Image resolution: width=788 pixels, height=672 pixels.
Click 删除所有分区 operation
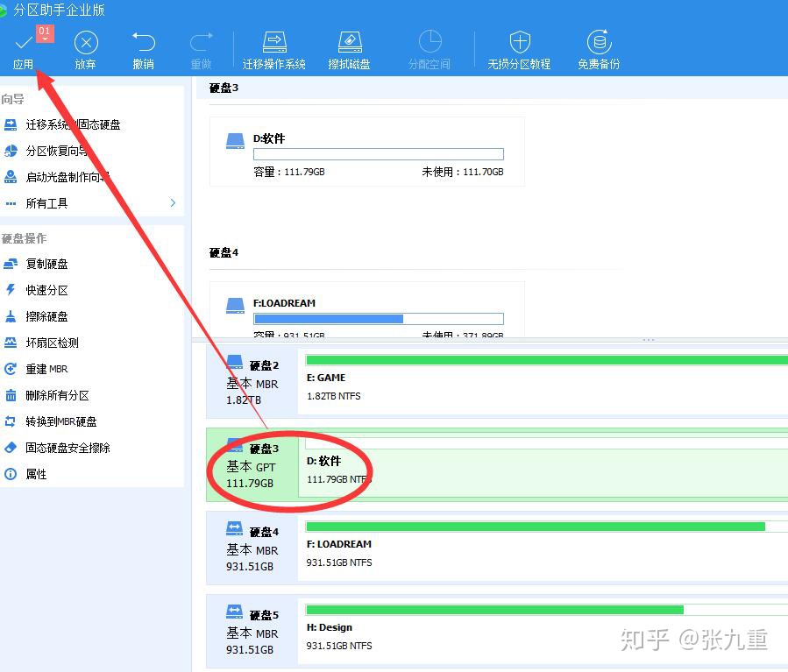click(56, 395)
